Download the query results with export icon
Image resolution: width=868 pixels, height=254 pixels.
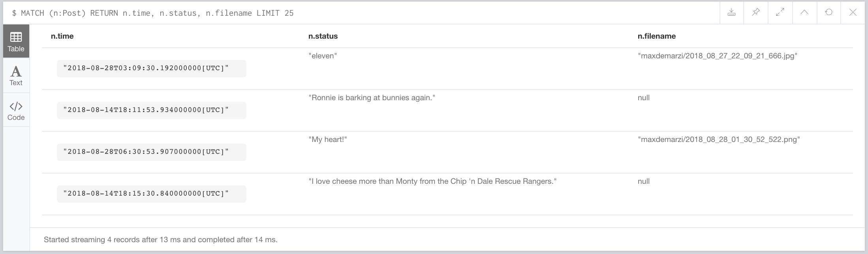731,13
